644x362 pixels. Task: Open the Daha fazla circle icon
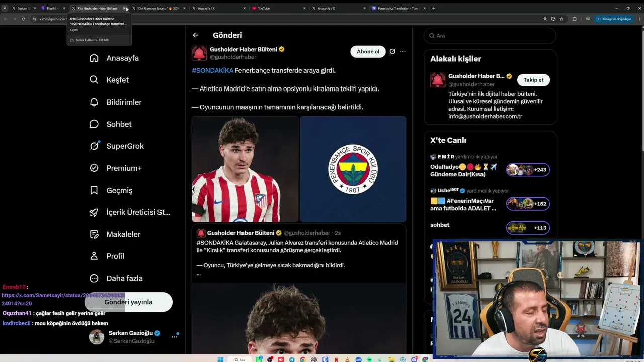94,278
